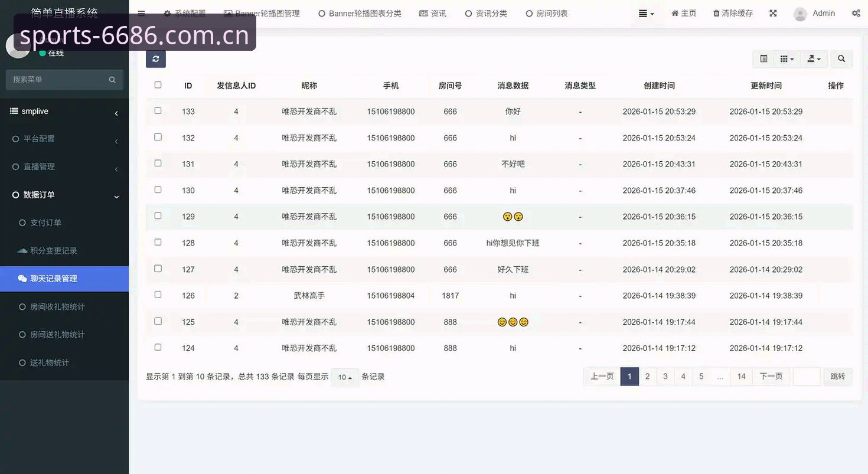Open the table search icon button
This screenshot has width=868, height=474.
pyautogui.click(x=841, y=59)
